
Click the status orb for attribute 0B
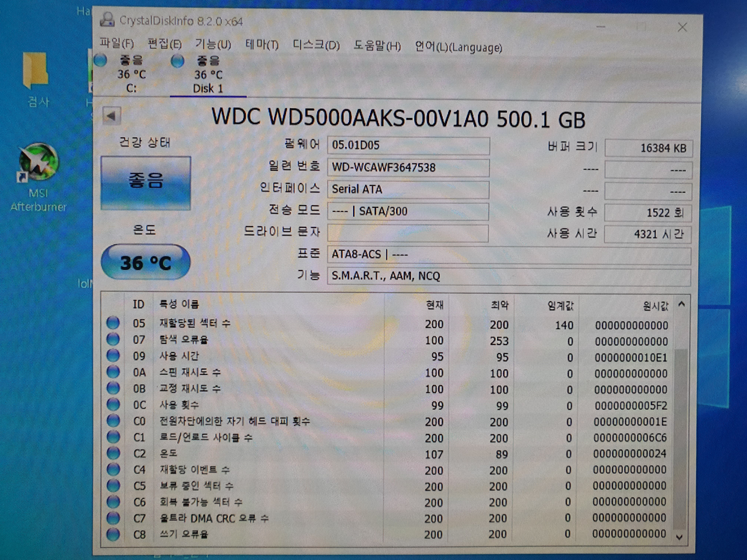[x=113, y=388]
